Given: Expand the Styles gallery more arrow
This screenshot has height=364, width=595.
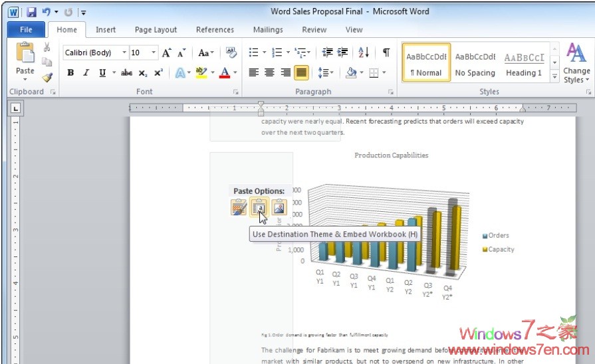Looking at the screenshot, I should click(x=554, y=77).
